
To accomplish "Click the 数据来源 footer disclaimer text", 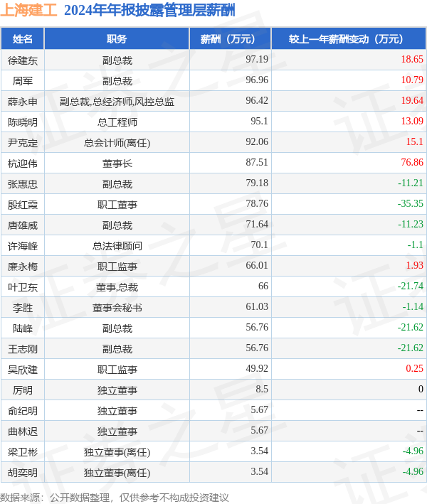I will (x=115, y=498).
